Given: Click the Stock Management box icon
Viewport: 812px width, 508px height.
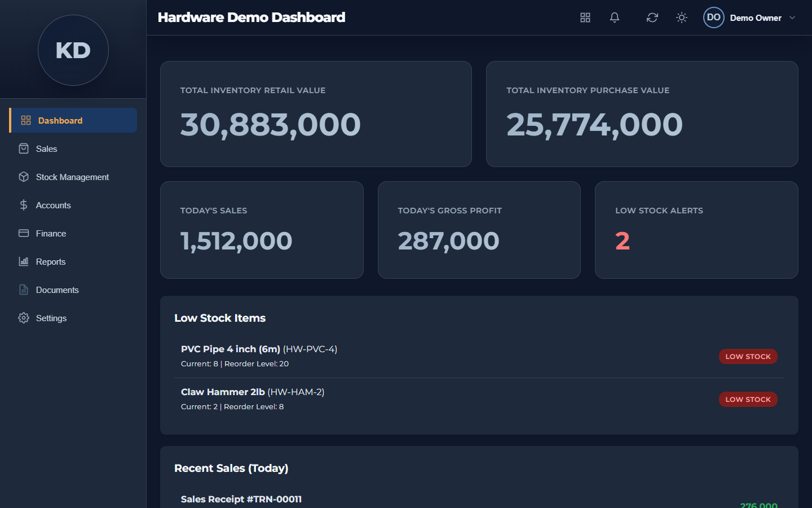Looking at the screenshot, I should point(24,177).
